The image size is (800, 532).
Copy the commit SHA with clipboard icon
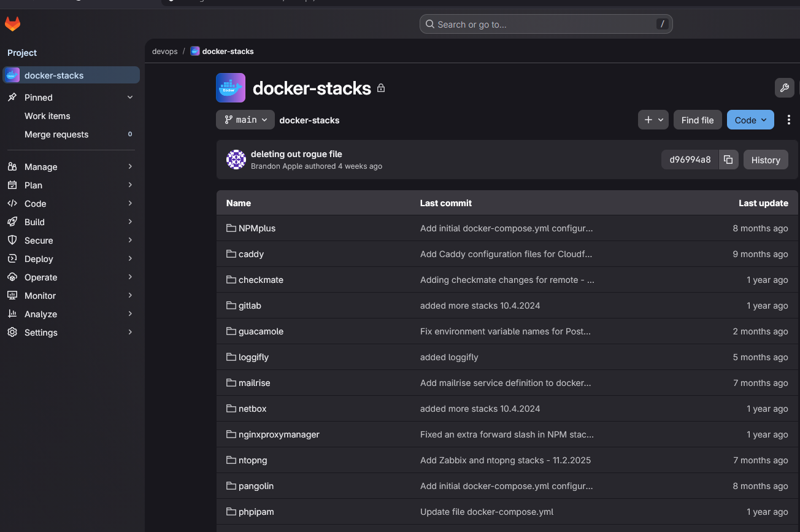click(x=728, y=160)
